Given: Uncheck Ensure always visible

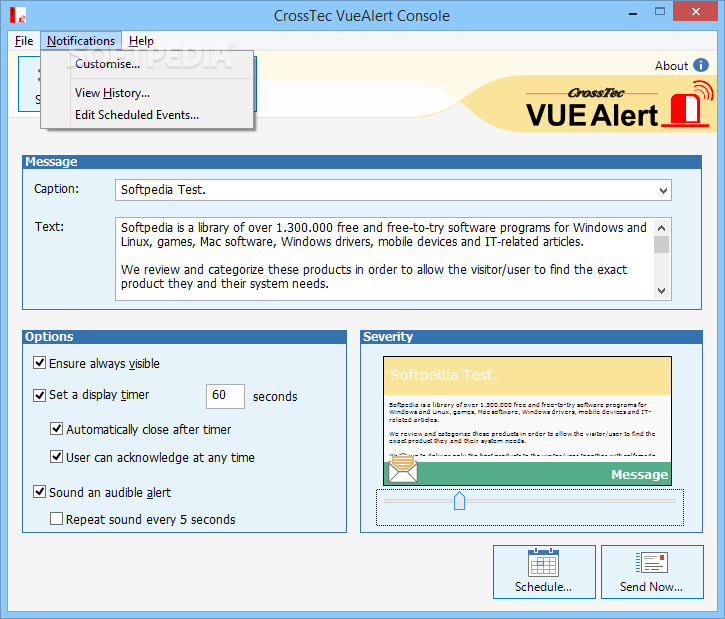Looking at the screenshot, I should 39,363.
